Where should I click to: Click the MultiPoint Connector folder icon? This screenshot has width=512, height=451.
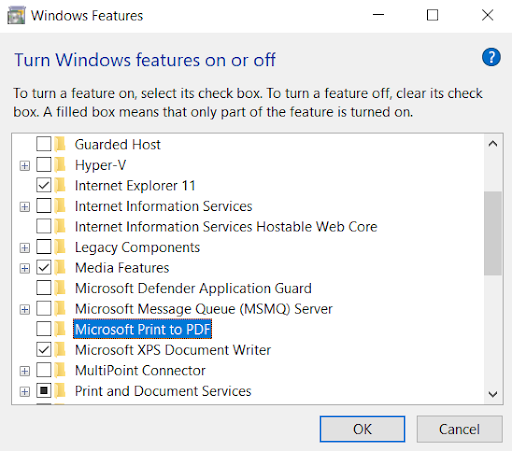click(x=60, y=371)
